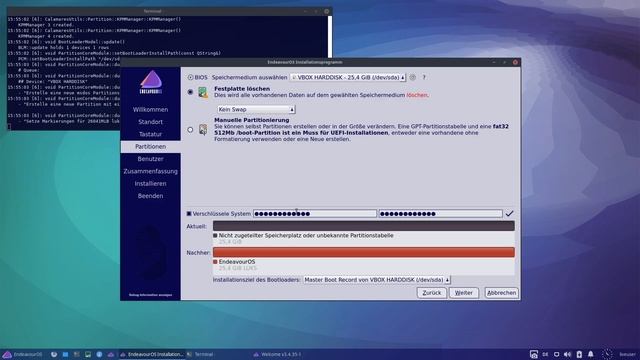
Task: Go to the Tastatur step
Action: (150, 134)
